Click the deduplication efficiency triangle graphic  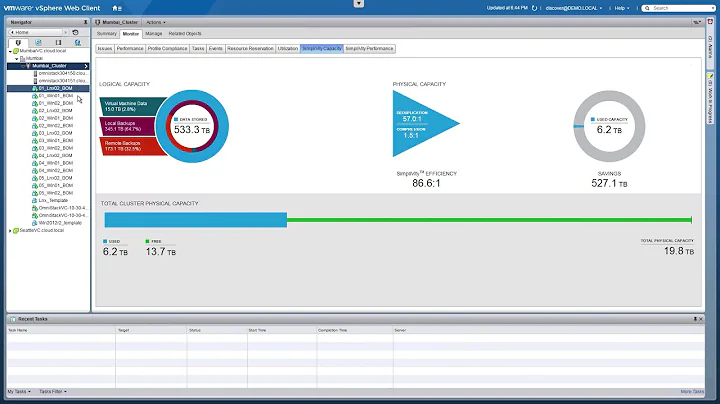(425, 123)
